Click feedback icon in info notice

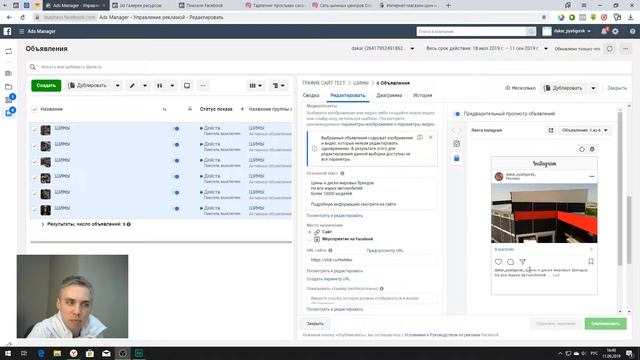click(x=420, y=138)
